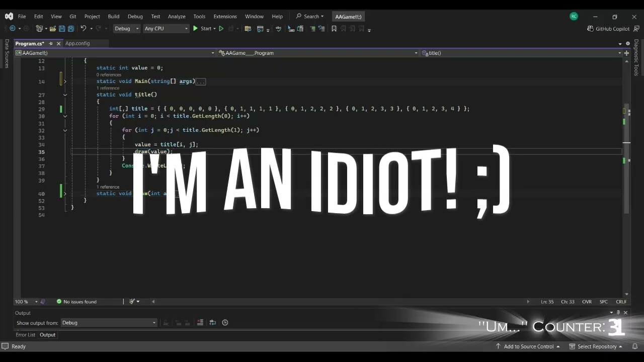Viewport: 644px width, 362px height.
Task: Open the Show output from Debug dropdown
Action: 109,323
